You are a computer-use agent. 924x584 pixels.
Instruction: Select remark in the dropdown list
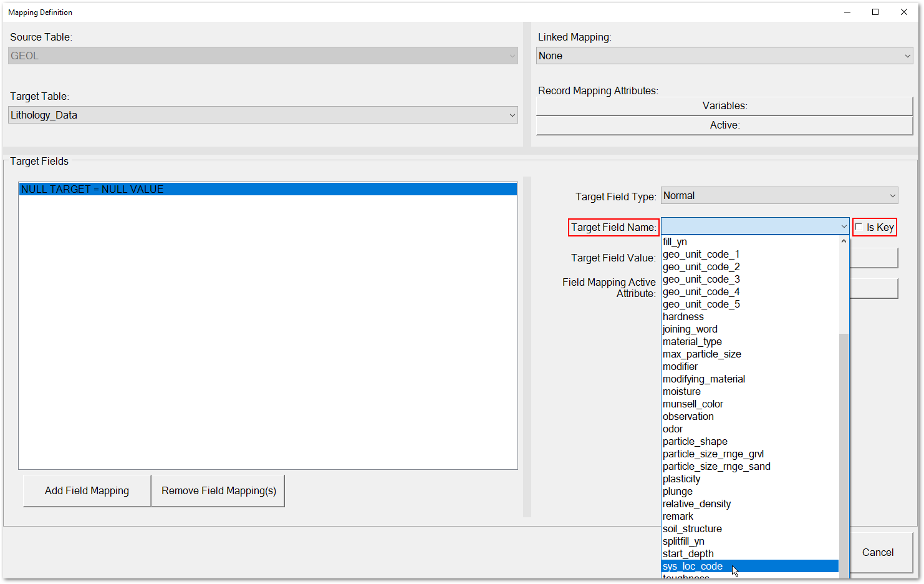750,516
